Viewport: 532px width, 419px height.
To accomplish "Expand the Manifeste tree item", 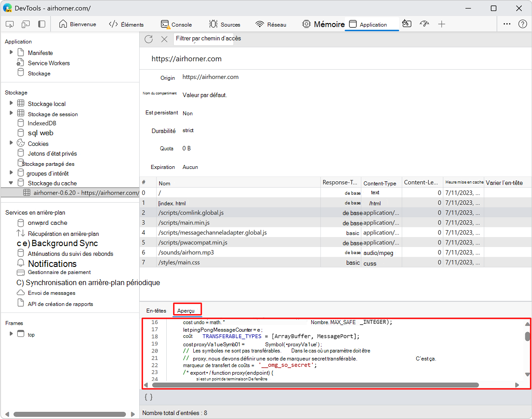I will 11,52.
